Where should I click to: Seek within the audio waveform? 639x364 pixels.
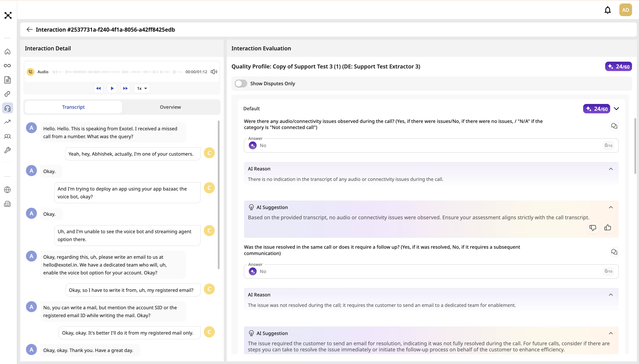pos(117,72)
